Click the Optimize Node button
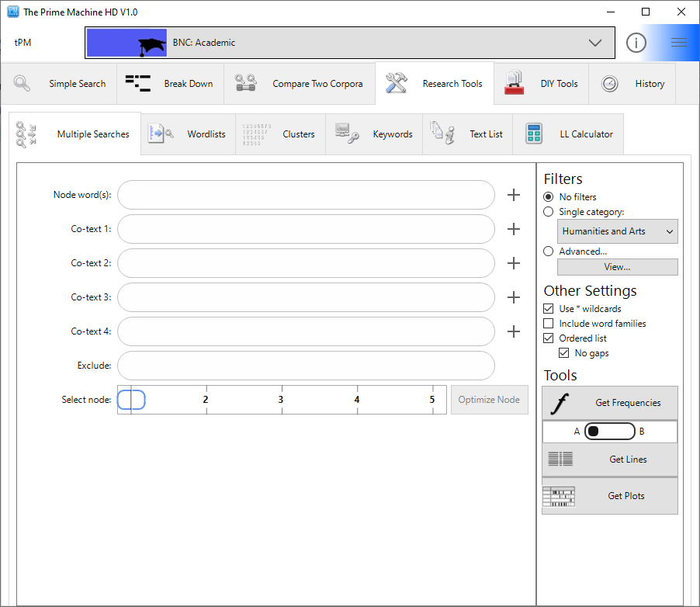 (489, 400)
